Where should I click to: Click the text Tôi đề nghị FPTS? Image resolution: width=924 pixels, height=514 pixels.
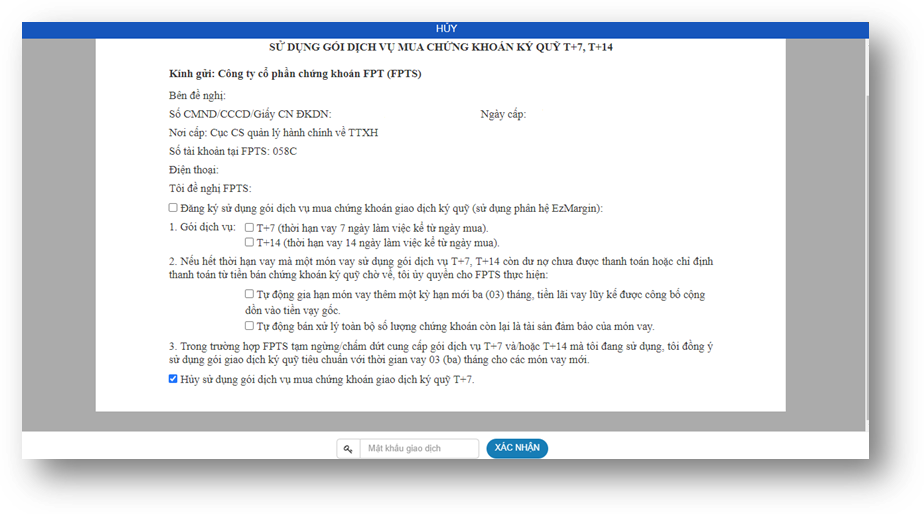(x=210, y=189)
